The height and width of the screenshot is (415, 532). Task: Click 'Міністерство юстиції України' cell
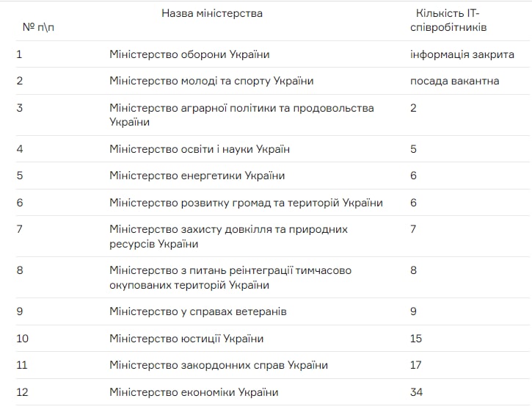pyautogui.click(x=186, y=339)
